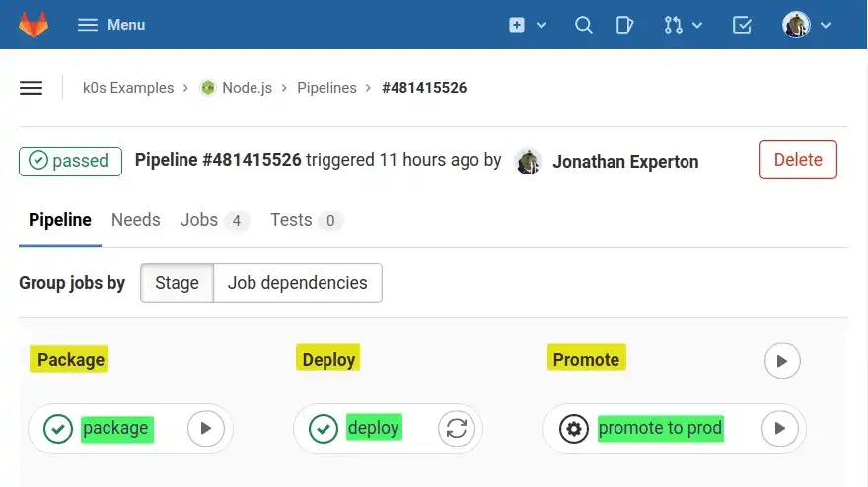Open the deploy job
The height and width of the screenshot is (487, 868).
374,427
